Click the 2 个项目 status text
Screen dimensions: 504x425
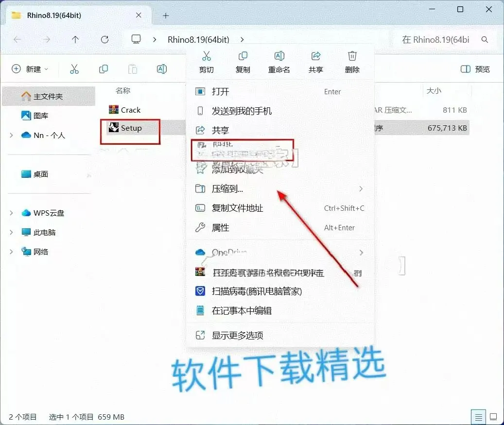(x=22, y=417)
